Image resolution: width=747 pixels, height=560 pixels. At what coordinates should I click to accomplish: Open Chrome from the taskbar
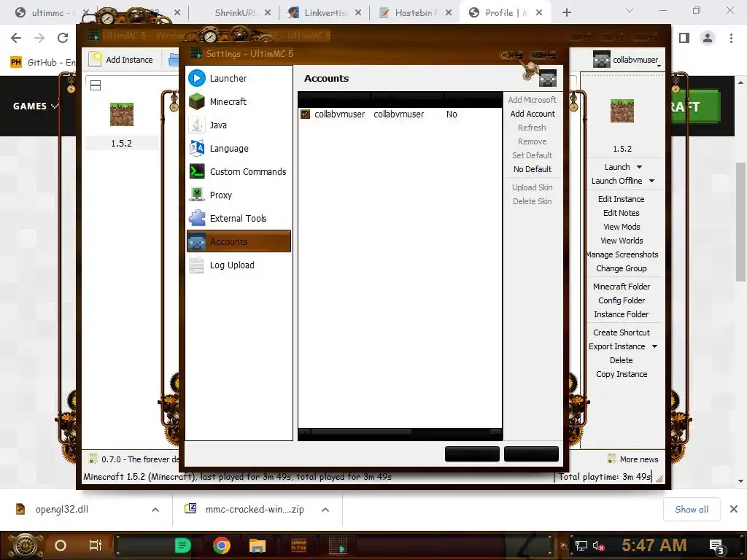[222, 545]
